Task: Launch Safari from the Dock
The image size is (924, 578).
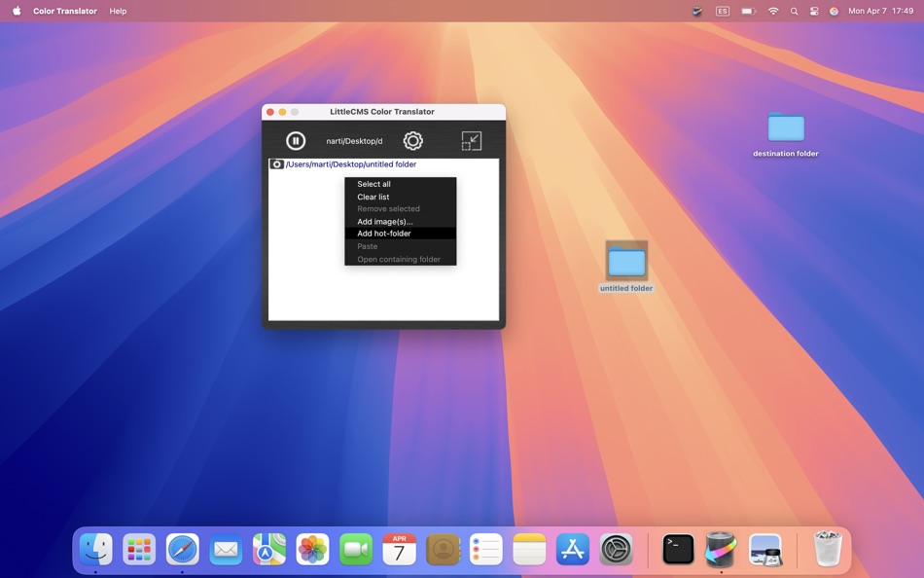Action: (182, 549)
